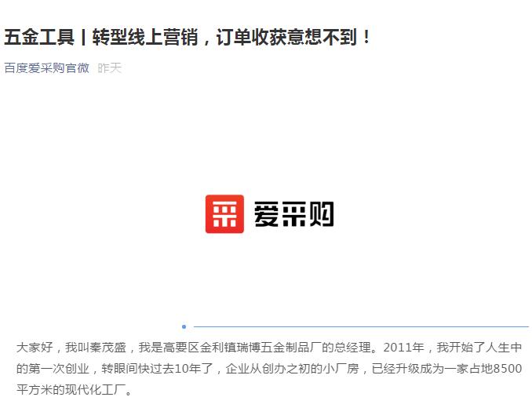Image resolution: width=532 pixels, height=408 pixels.
Task: Click the white banner image area above the logo
Action: click(266, 136)
